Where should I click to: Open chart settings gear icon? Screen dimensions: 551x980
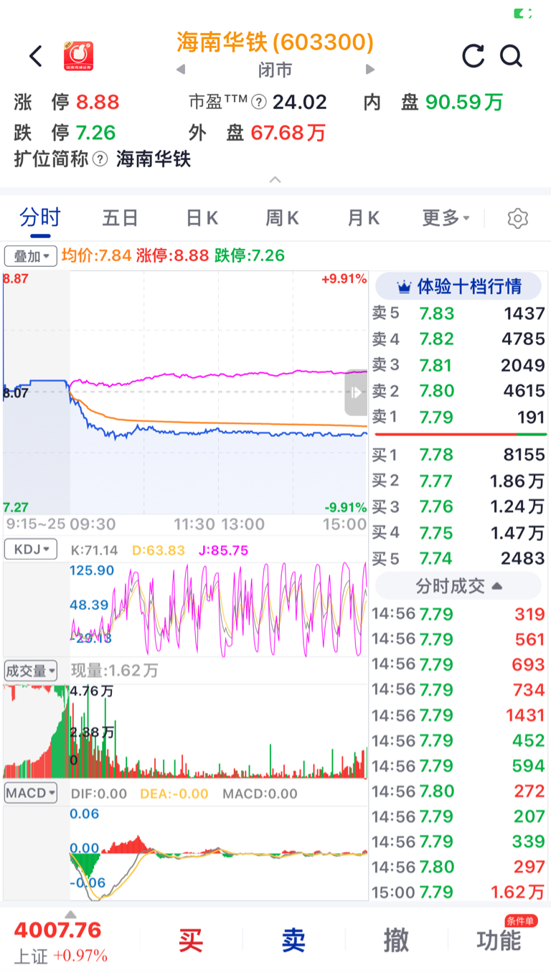point(517,219)
